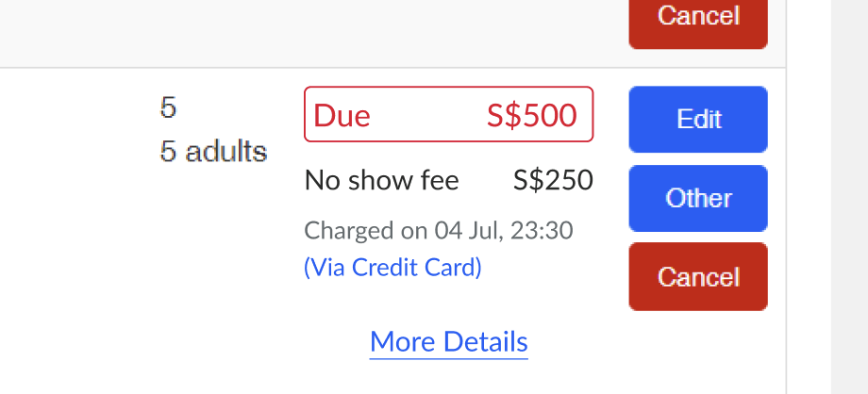Cancel the 5 adults booking
This screenshot has width=868, height=394.
pos(698,276)
